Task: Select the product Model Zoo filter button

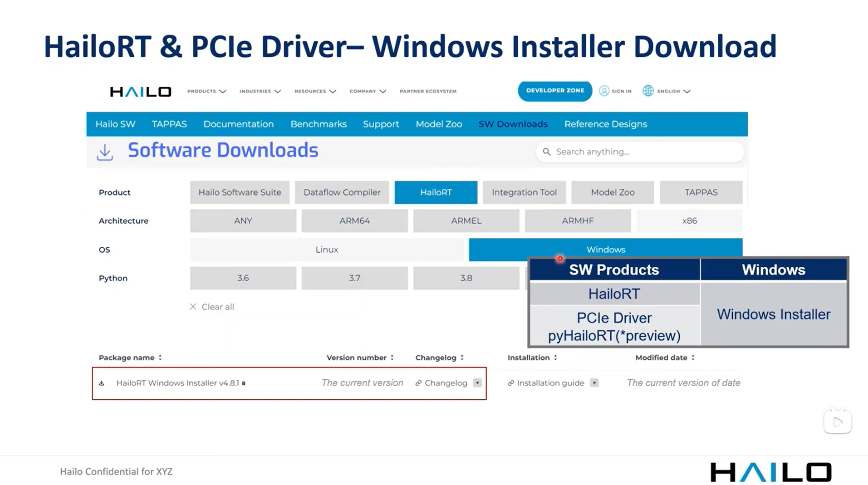Action: click(613, 192)
